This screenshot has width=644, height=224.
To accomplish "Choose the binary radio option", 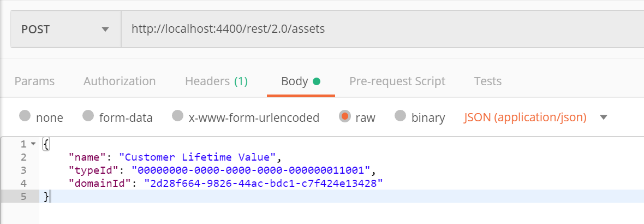I will click(401, 116).
